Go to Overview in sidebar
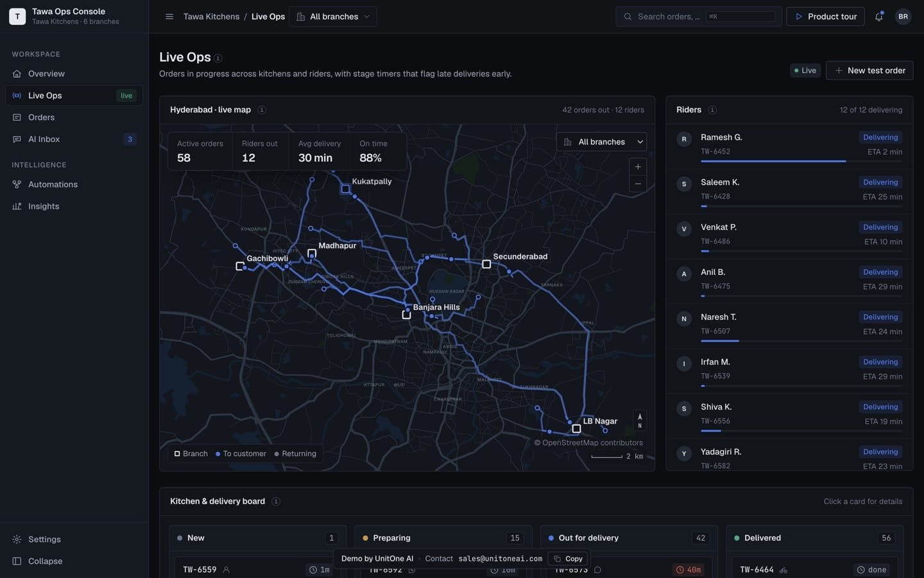The width and height of the screenshot is (924, 578). click(74, 74)
